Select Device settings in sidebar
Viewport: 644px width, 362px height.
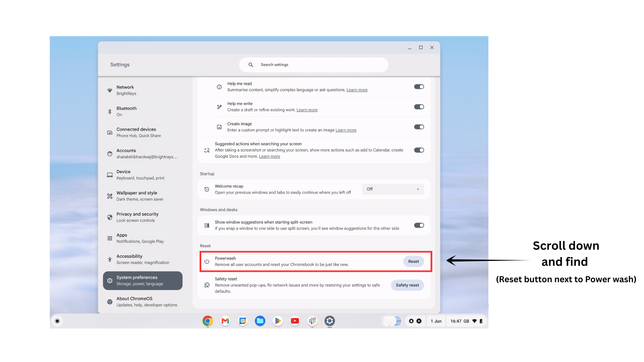point(143,175)
